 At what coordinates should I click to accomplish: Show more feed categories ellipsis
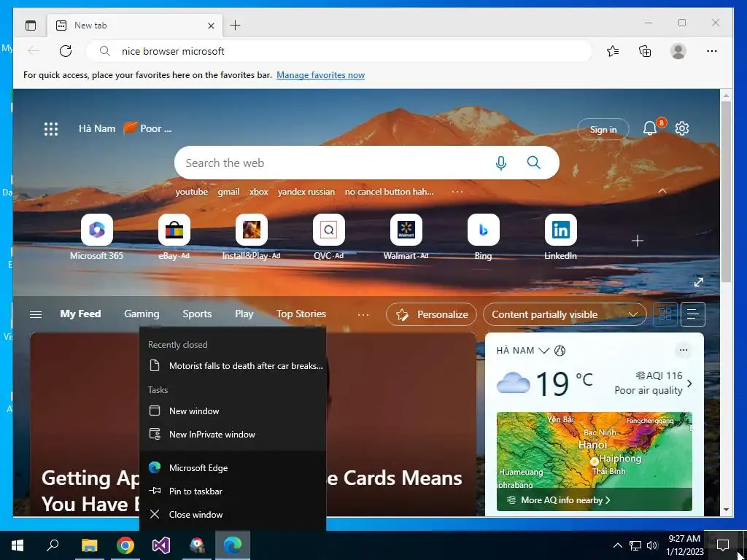pos(363,314)
